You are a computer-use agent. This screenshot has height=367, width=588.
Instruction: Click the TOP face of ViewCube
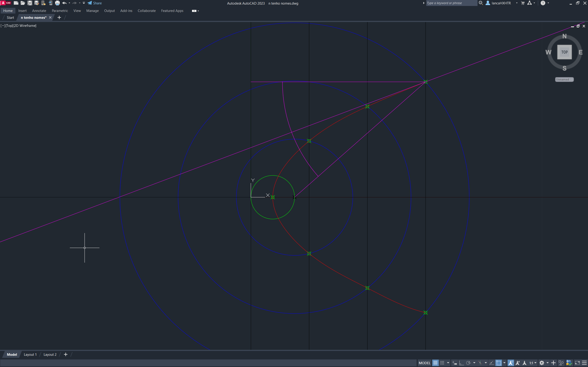pyautogui.click(x=564, y=52)
